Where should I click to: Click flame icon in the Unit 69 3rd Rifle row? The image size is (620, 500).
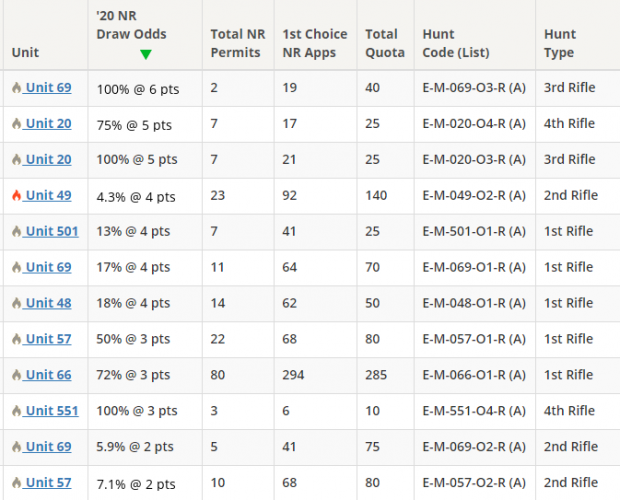pyautogui.click(x=16, y=88)
